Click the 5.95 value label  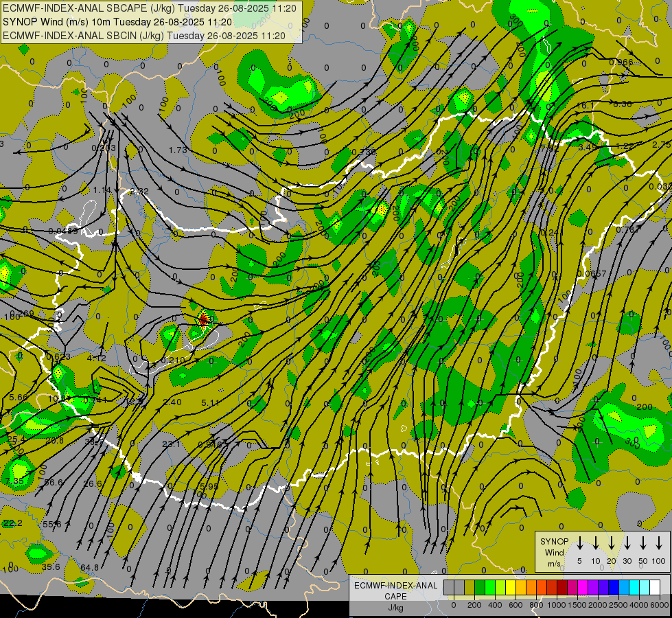[x=209, y=486]
